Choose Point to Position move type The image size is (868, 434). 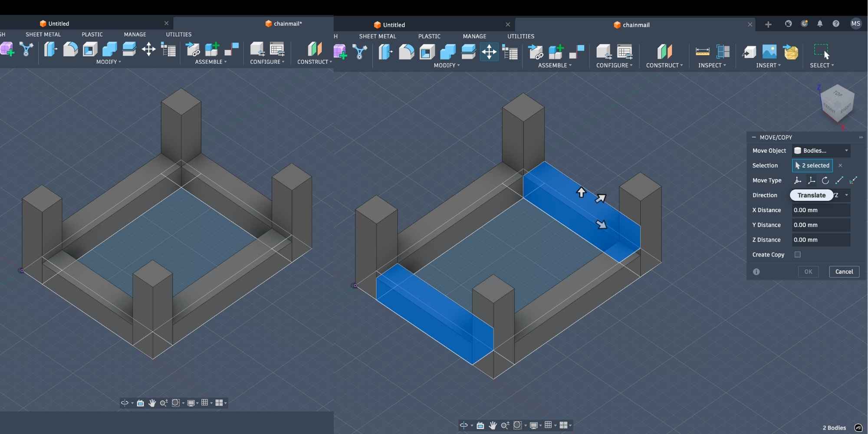(853, 181)
